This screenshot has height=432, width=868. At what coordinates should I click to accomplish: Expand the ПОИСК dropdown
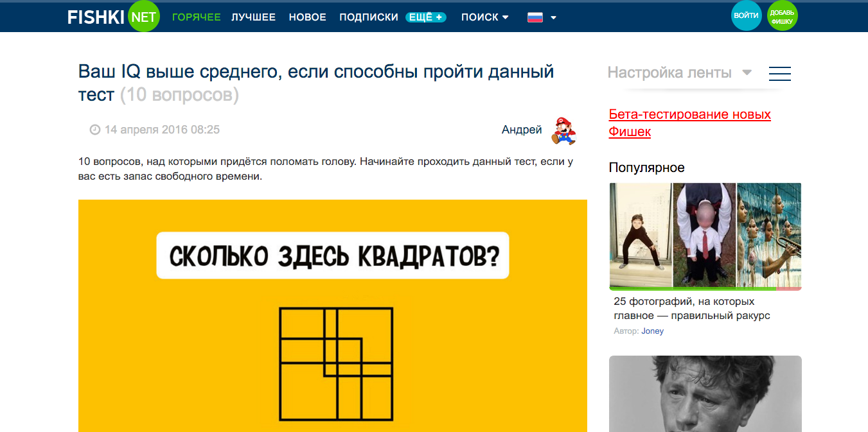(x=484, y=17)
